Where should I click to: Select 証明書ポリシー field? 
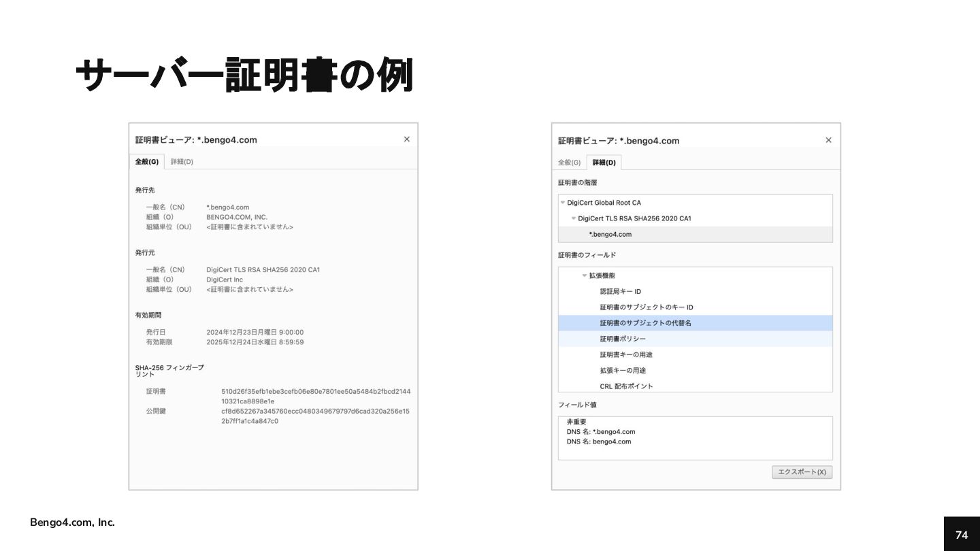(696, 339)
